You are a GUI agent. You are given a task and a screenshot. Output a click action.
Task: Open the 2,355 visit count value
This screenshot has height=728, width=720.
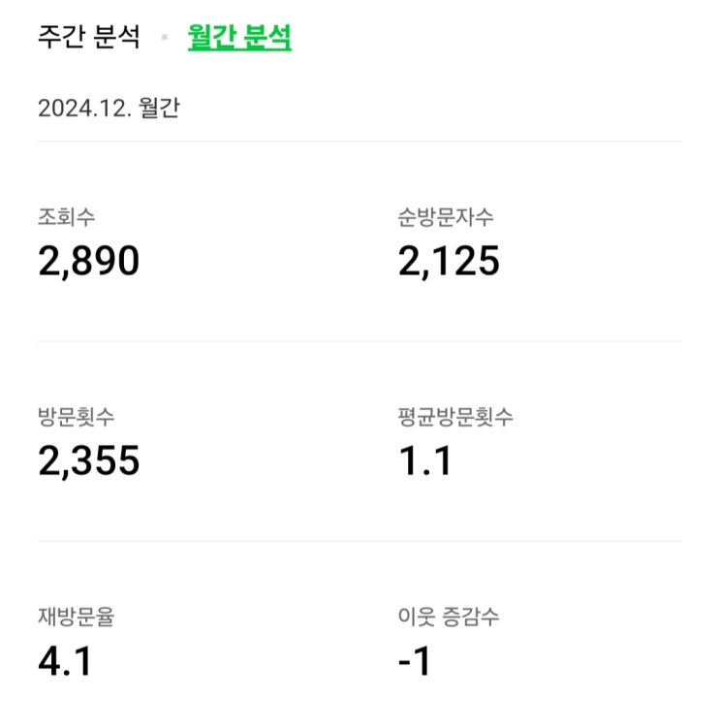pos(89,461)
